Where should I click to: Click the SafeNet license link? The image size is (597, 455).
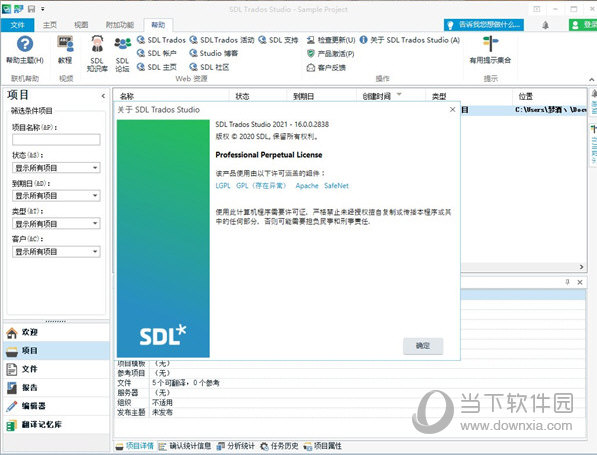337,186
